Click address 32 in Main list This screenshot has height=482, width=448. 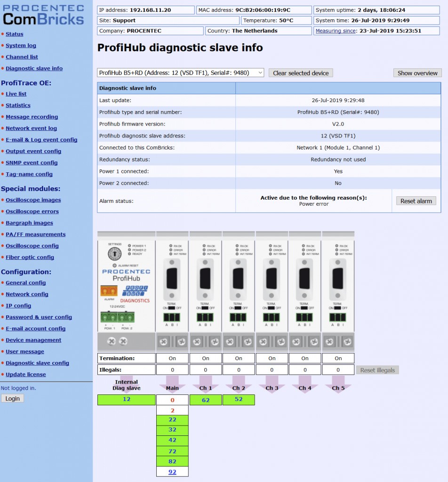point(172,430)
